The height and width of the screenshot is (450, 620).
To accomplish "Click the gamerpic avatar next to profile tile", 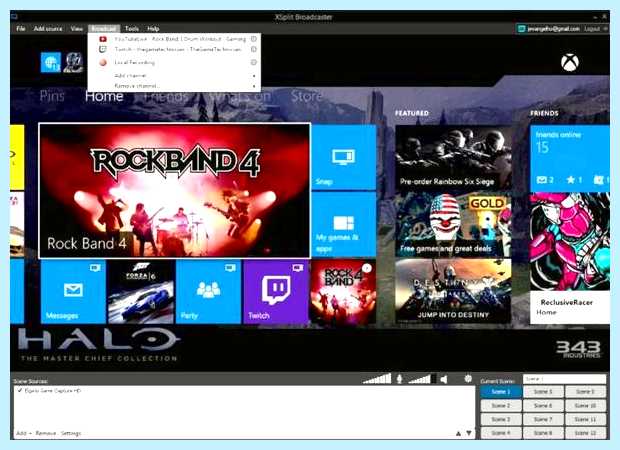I will (x=74, y=62).
